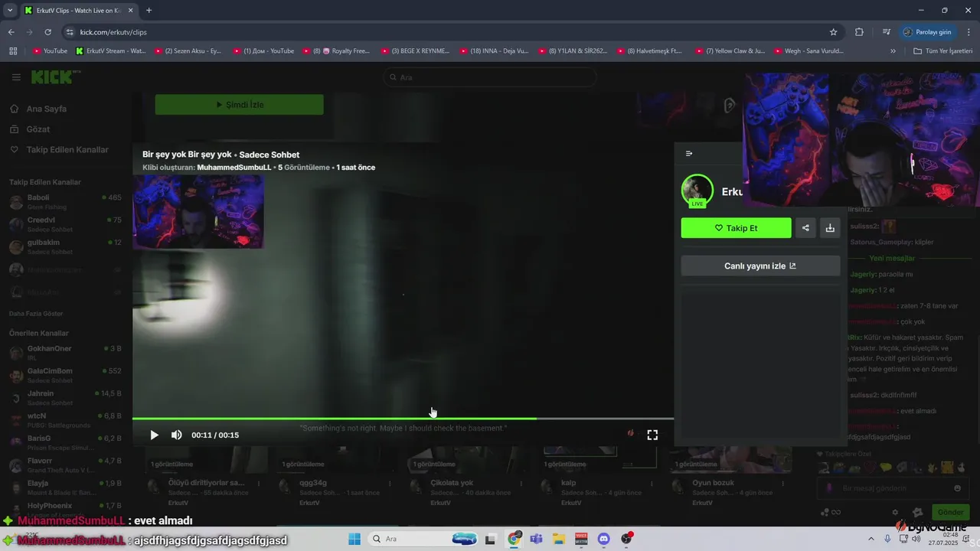Open the ErkutV Stream bookmark
Screen dimensions: 980x551
[111, 51]
